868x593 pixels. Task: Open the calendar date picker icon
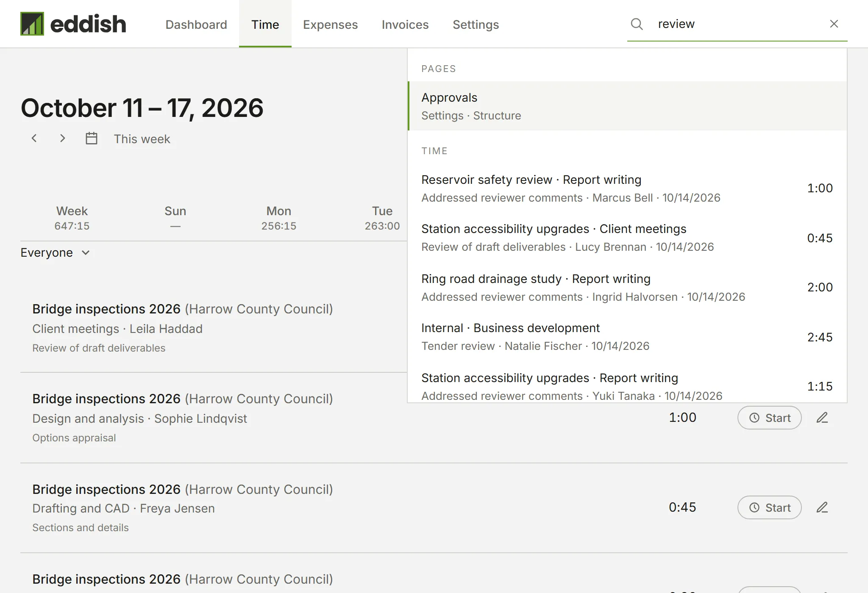pyautogui.click(x=92, y=139)
